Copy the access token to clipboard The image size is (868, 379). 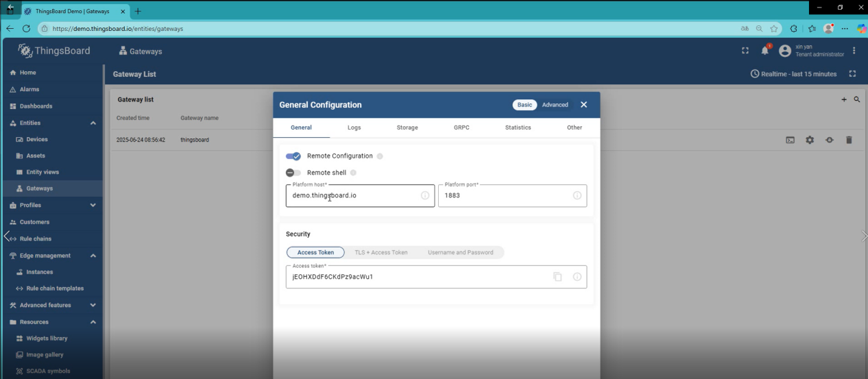557,277
